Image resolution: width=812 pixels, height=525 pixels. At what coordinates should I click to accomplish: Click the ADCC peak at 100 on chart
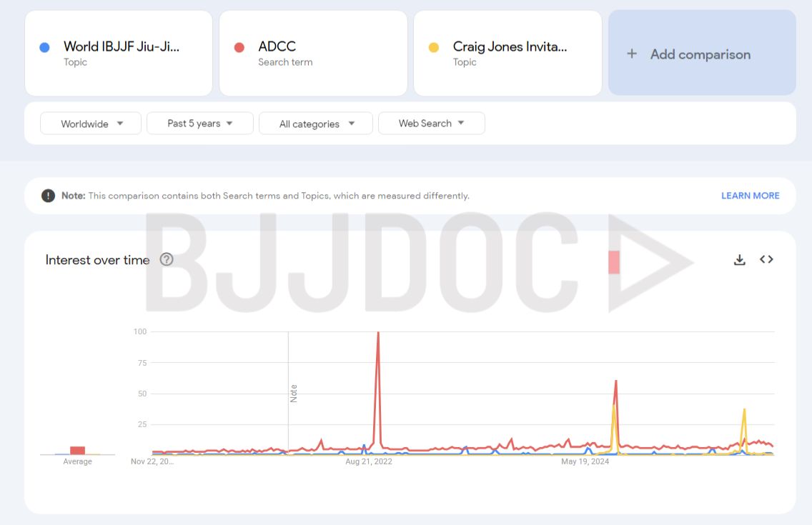coord(377,333)
